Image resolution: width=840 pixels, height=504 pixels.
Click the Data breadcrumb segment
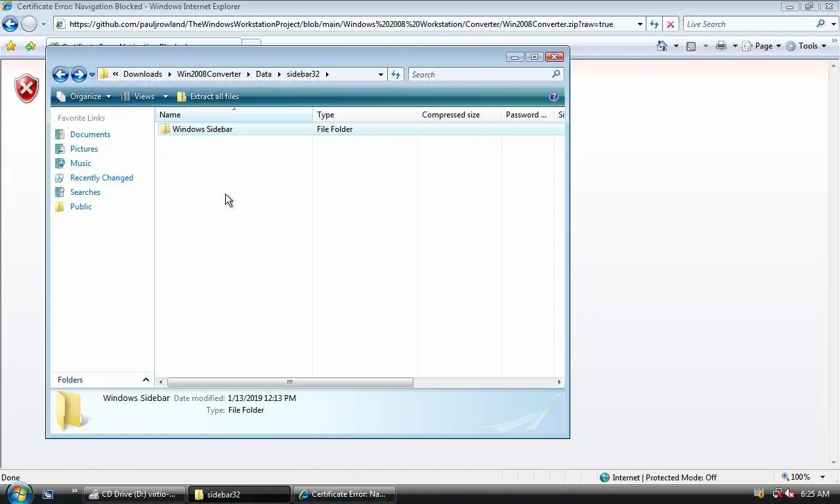264,74
